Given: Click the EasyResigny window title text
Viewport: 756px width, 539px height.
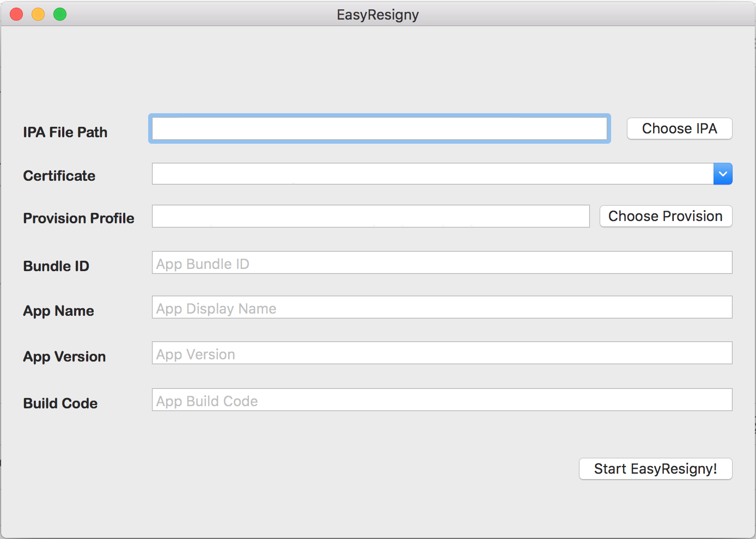Looking at the screenshot, I should (x=377, y=15).
